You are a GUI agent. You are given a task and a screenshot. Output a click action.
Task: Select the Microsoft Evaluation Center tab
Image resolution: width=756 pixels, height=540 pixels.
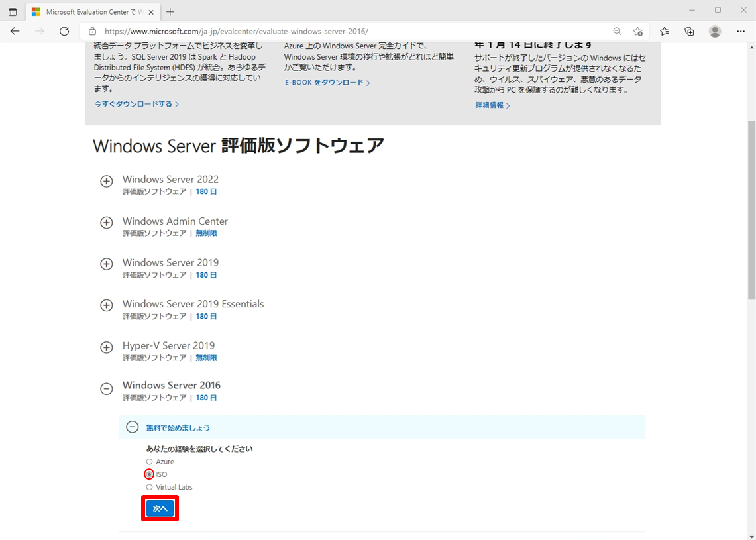(93, 12)
